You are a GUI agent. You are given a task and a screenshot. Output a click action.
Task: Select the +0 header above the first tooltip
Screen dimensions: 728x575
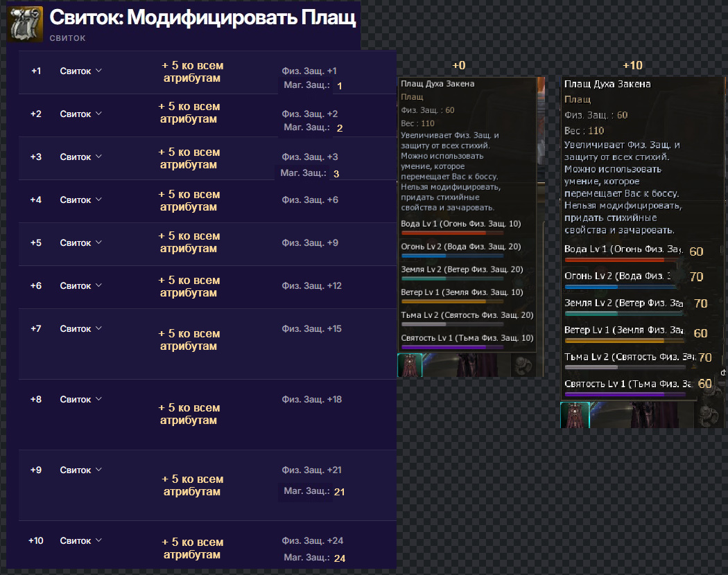458,65
